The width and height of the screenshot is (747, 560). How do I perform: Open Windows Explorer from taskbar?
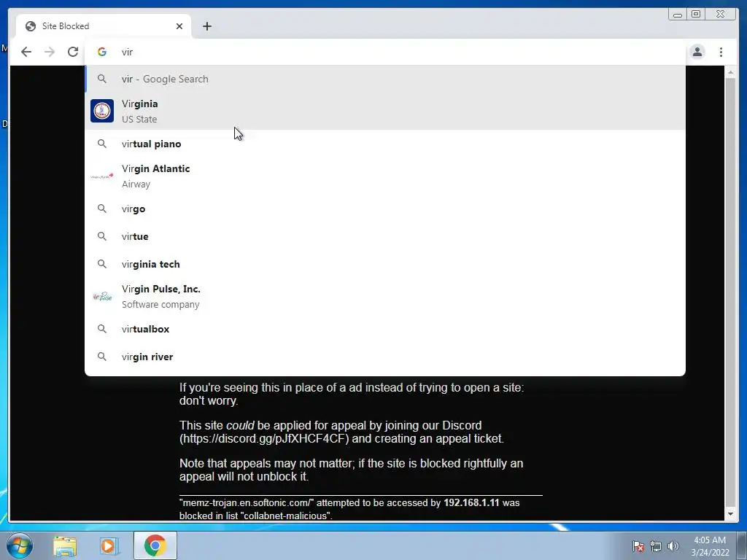pos(65,545)
